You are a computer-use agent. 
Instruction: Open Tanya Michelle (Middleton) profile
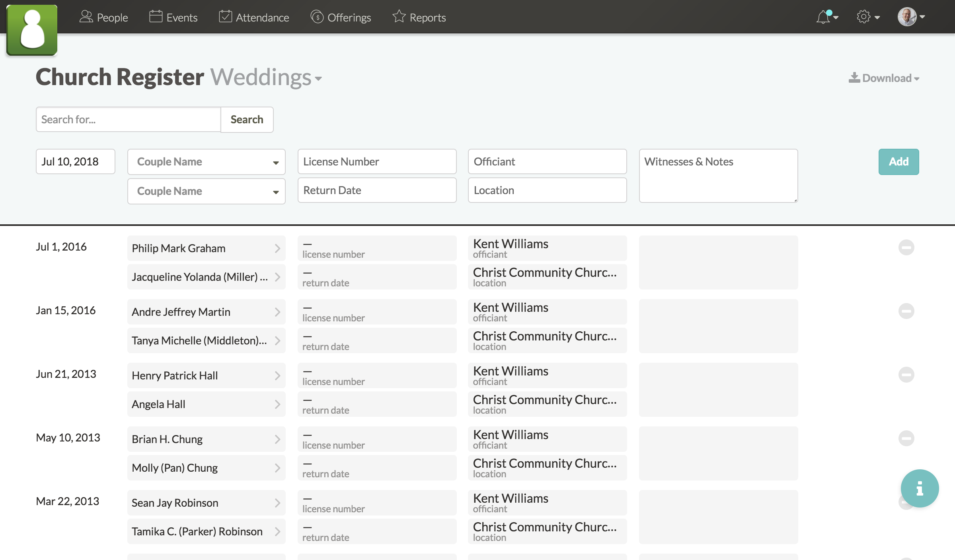206,340
